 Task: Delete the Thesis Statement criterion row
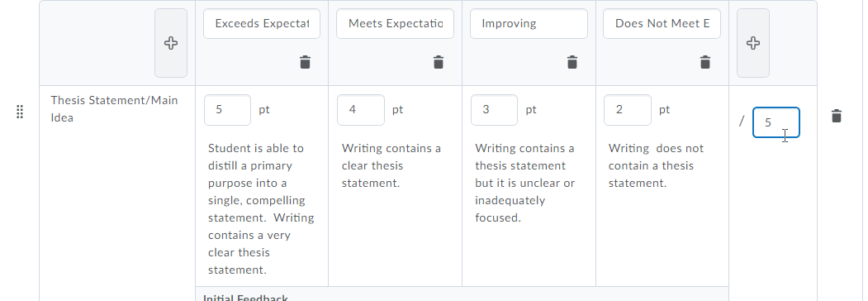click(837, 117)
